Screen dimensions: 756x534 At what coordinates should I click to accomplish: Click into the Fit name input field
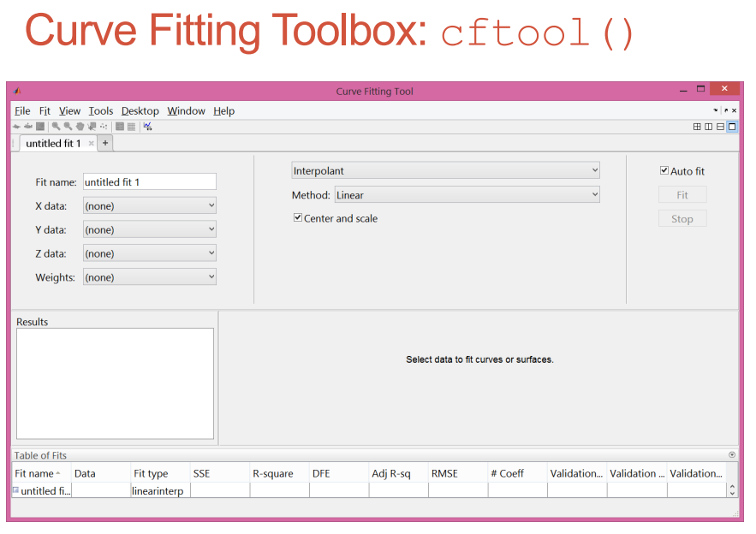tap(150, 182)
